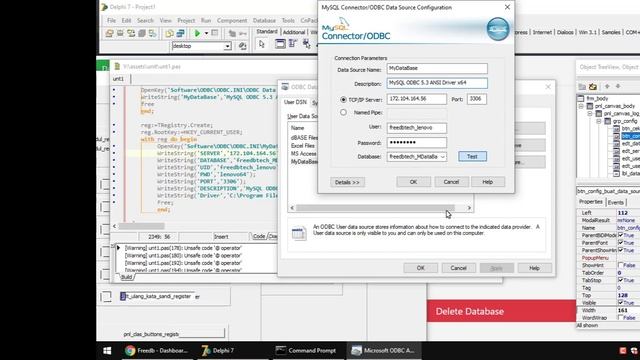Switch to Additional component palette tab
This screenshot has width=640, height=360.
(x=294, y=32)
